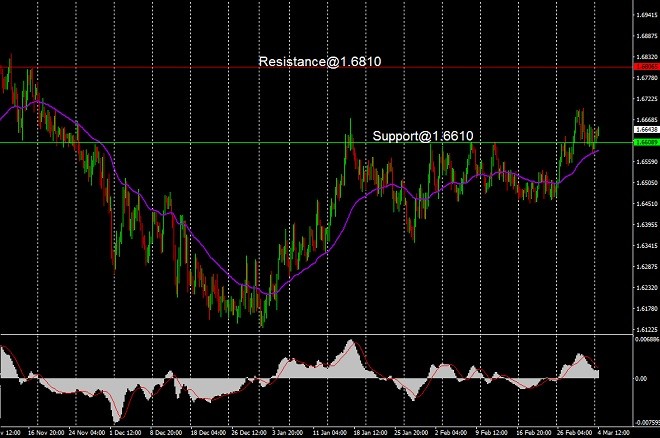
Task: Click the 1.67780 price axis label
Action: 647,78
